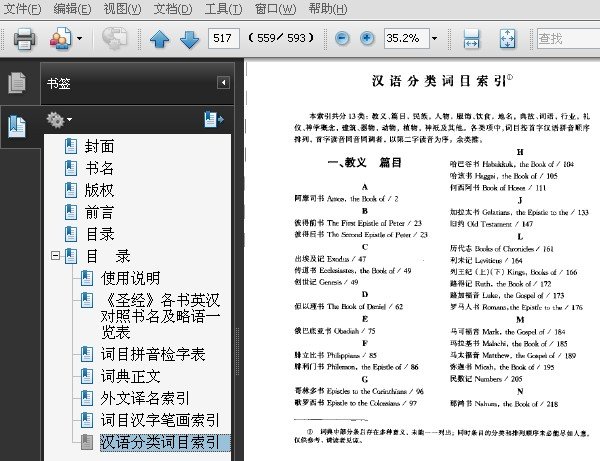Open the 书名 bookmark
600x461 pixels.
99,168
